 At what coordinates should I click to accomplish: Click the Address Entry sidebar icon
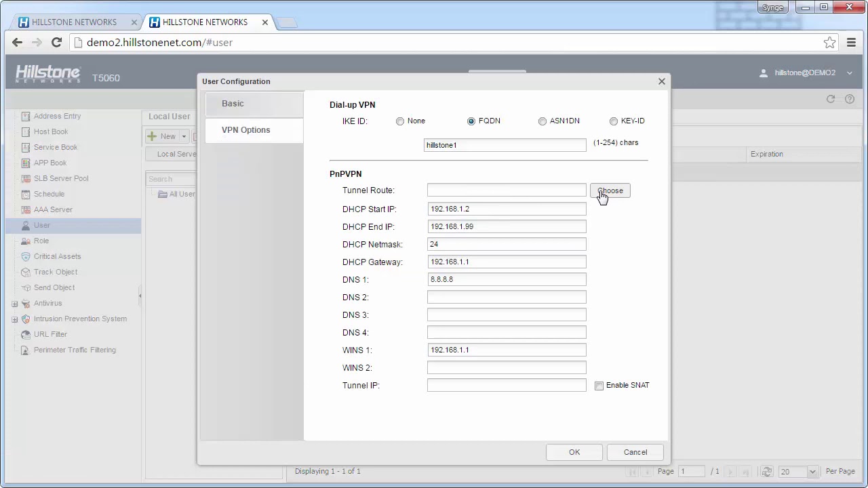26,116
